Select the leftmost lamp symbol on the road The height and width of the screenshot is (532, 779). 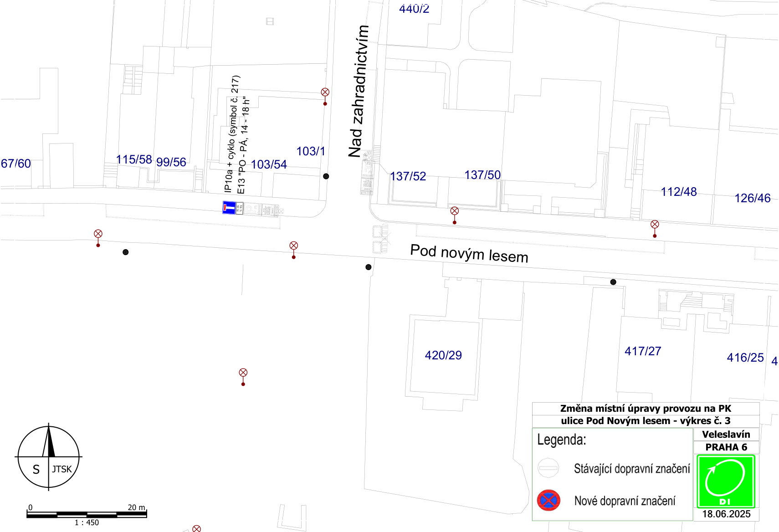(x=98, y=238)
